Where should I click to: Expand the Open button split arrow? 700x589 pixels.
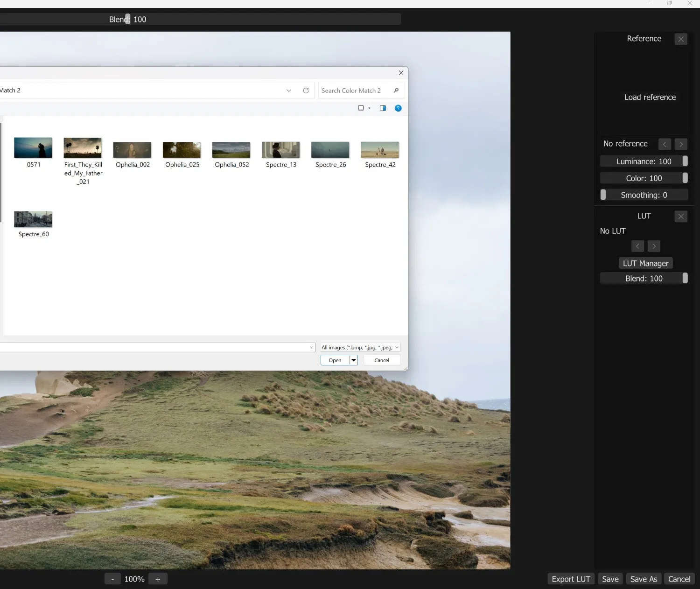354,360
